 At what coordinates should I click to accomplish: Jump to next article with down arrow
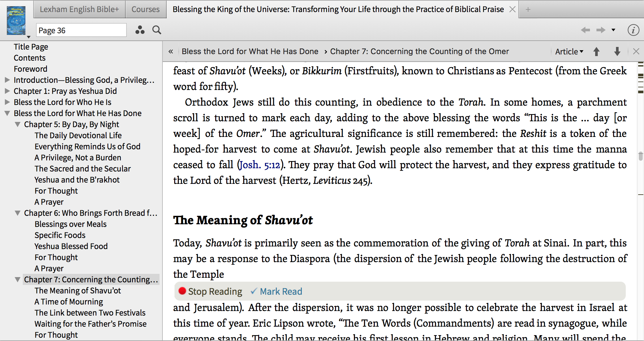(x=617, y=52)
